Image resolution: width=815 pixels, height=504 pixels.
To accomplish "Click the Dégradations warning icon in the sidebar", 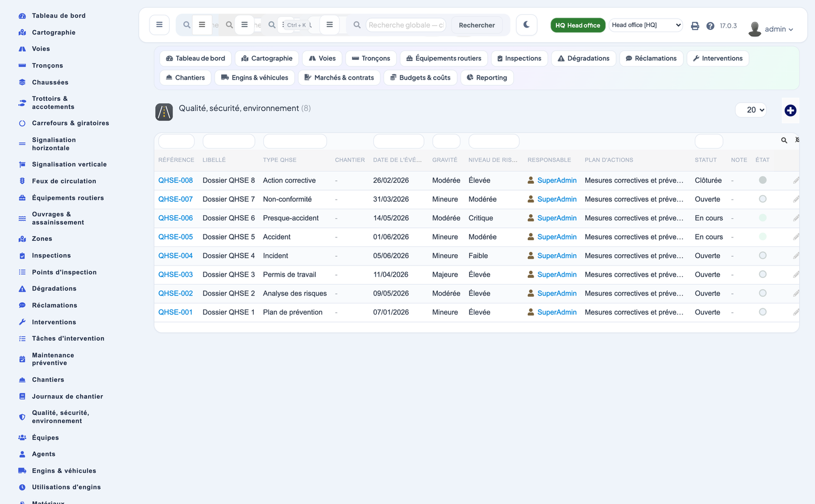I will click(22, 289).
